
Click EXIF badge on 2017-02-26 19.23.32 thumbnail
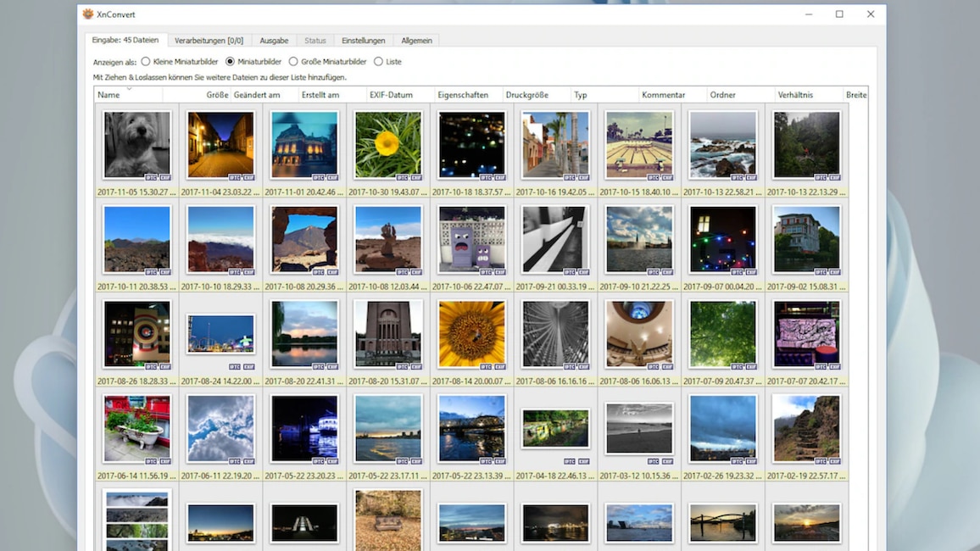(x=751, y=461)
